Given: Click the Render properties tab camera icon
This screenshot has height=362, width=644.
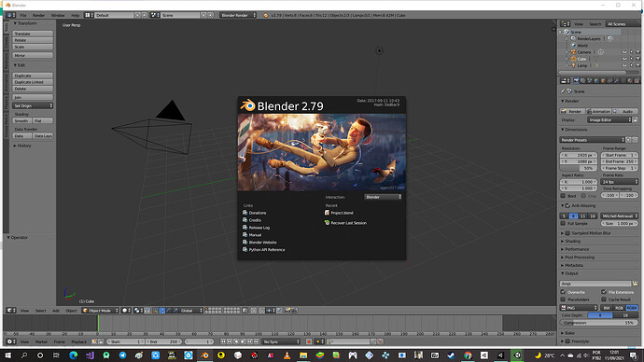Looking at the screenshot, I should coord(576,81).
